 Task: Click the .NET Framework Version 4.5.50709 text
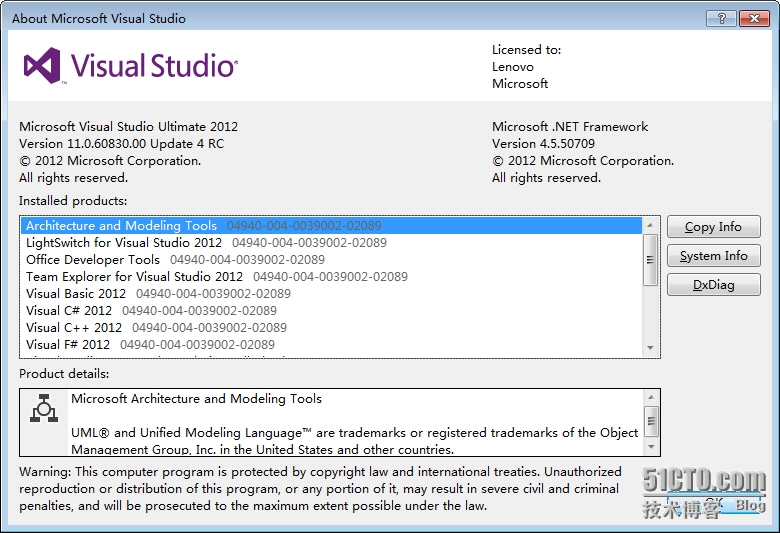coord(543,144)
